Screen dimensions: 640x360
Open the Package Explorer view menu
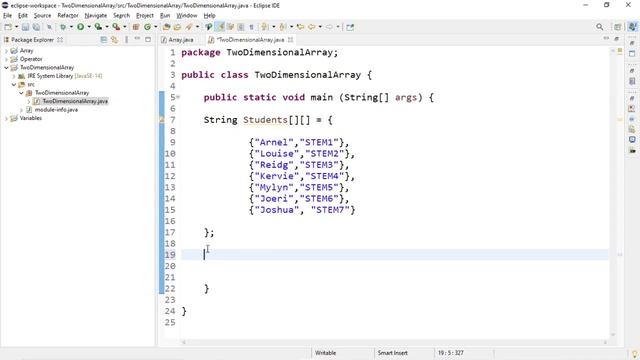tap(126, 40)
